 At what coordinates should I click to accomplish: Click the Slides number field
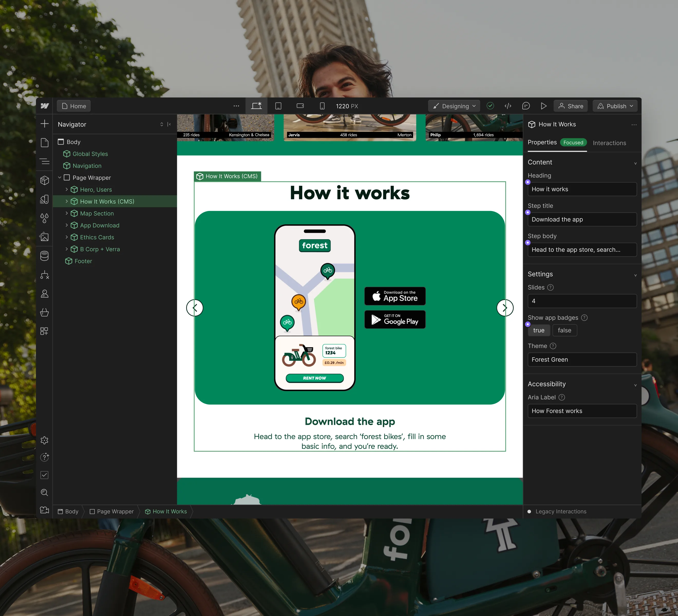pyautogui.click(x=582, y=301)
